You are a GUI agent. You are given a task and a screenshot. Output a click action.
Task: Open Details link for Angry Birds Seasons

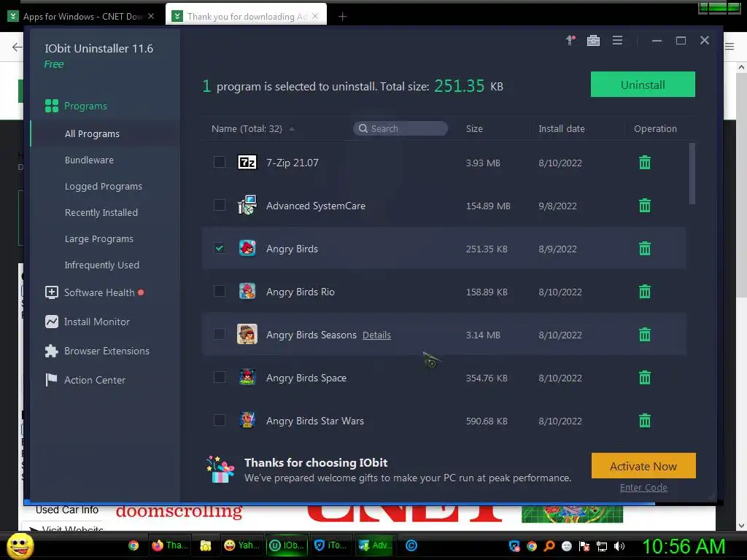376,335
